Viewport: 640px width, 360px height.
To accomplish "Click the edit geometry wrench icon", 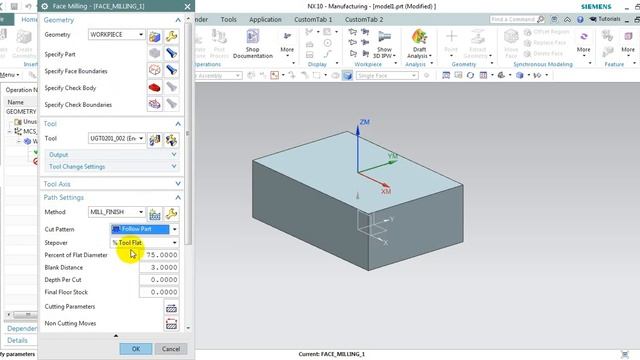I will [171, 36].
